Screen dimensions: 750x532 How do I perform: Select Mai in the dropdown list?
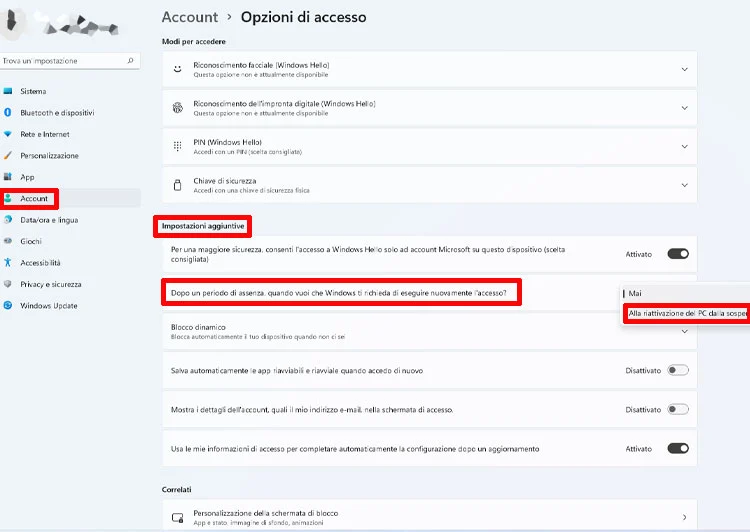coord(635,293)
